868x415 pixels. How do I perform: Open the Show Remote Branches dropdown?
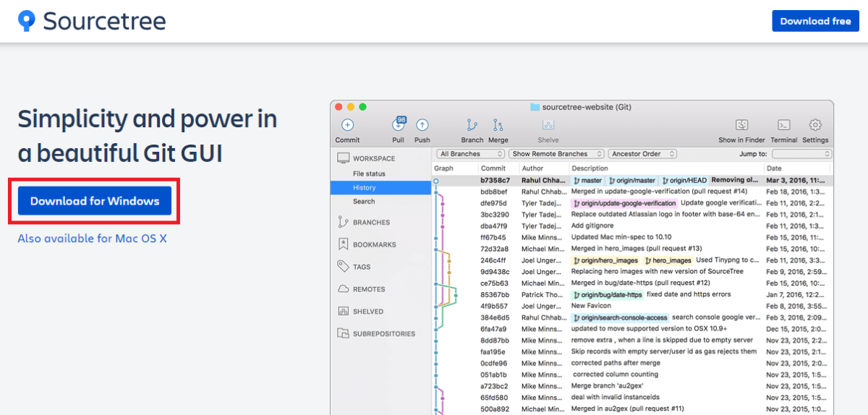coord(556,154)
